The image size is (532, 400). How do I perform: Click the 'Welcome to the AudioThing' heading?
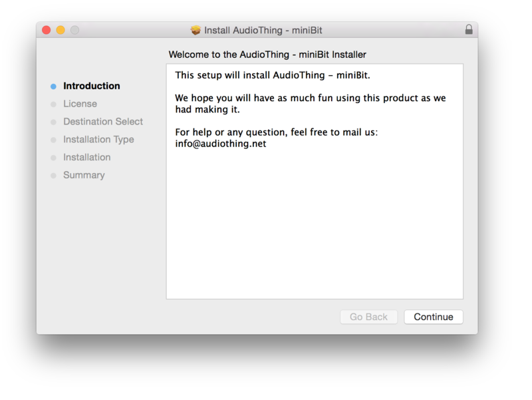(267, 55)
